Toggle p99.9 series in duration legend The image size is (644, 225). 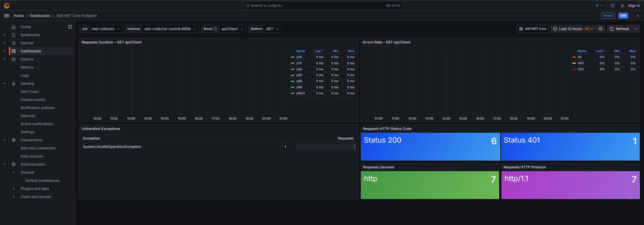[301, 93]
